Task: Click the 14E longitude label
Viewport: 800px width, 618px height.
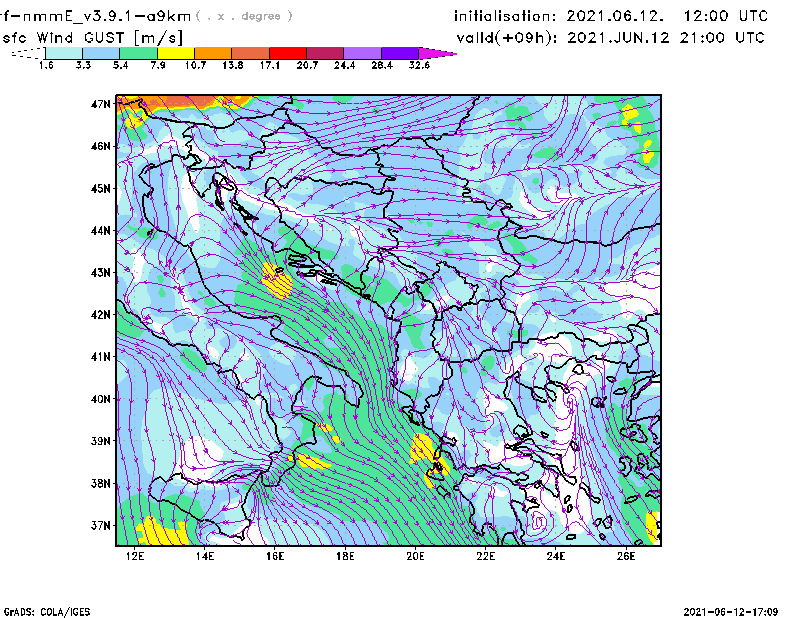Action: (x=205, y=556)
